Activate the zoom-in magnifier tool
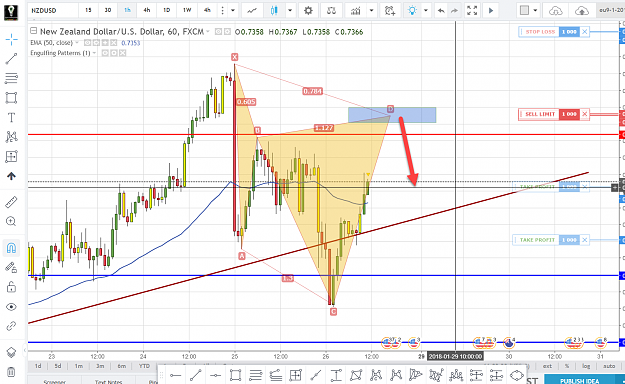 pyautogui.click(x=11, y=221)
